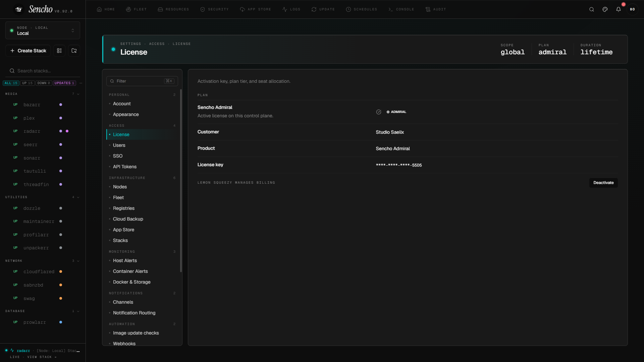
Task: Click the status dot beside the License title
Action: click(x=113, y=49)
